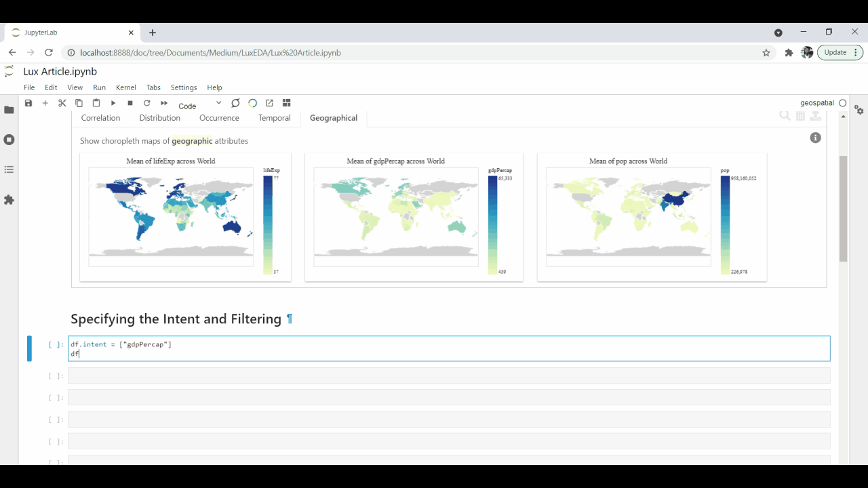Click the circle-slash icon next to Code dropdown
The width and height of the screenshot is (868, 488).
pos(235,103)
